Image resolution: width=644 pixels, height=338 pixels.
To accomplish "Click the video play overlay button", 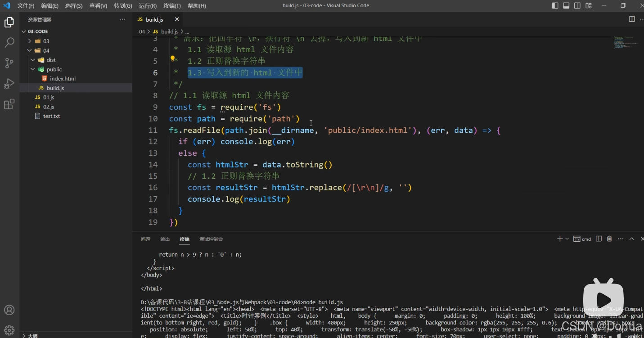I will [603, 299].
